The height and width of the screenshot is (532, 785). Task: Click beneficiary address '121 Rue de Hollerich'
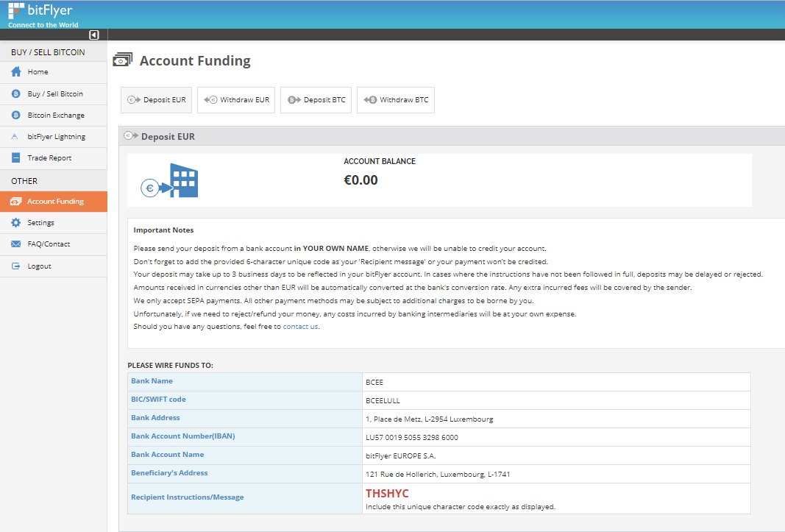(438, 475)
